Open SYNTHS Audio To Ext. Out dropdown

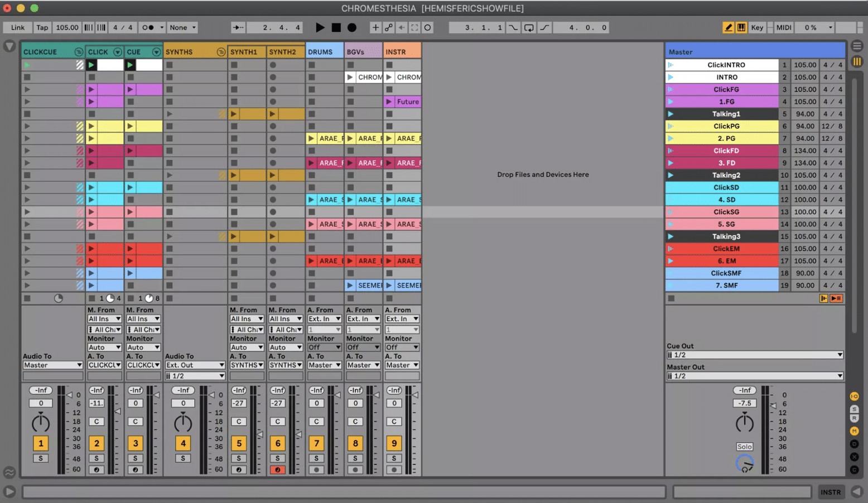pyautogui.click(x=195, y=365)
